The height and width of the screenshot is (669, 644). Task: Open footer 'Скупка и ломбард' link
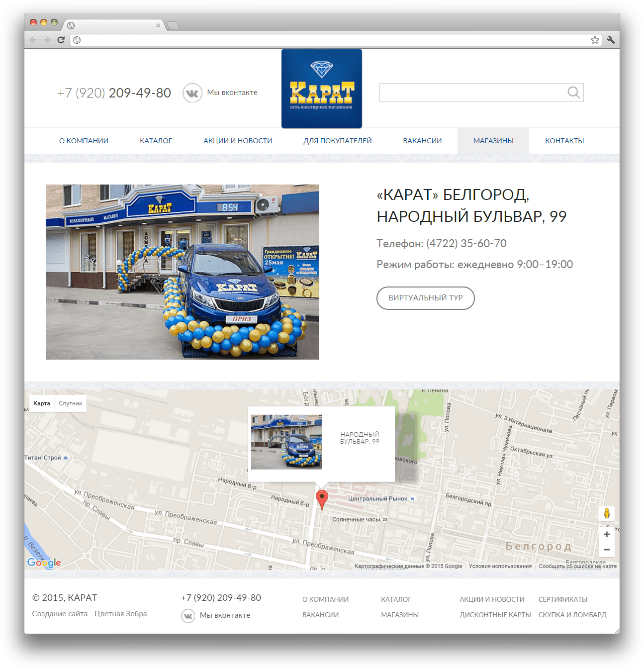[572, 615]
